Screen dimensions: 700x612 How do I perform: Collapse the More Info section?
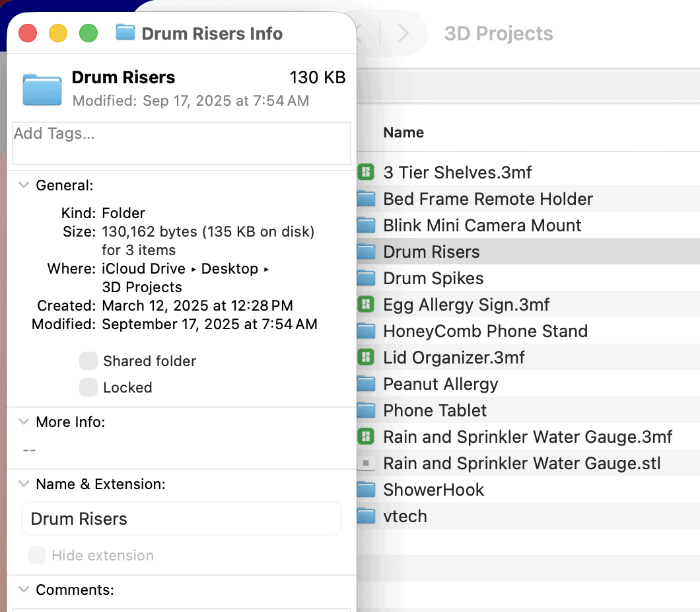24,422
